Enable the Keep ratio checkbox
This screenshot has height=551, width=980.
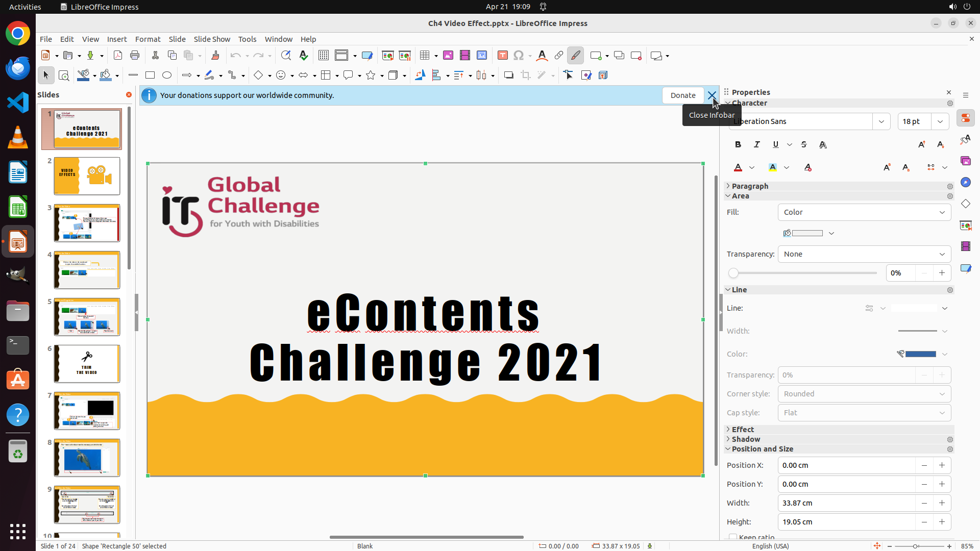pyautogui.click(x=733, y=537)
